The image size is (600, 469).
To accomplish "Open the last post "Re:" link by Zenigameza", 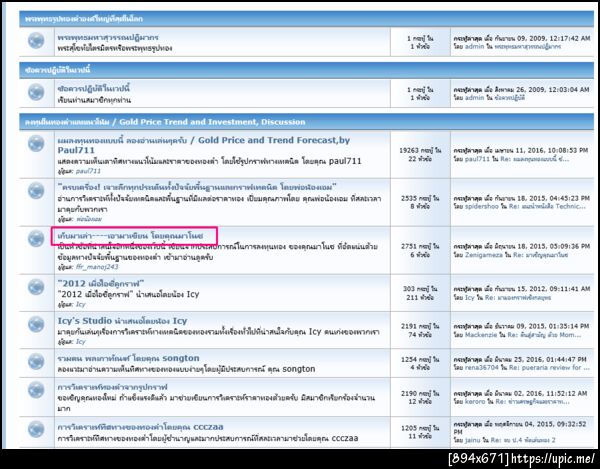I will coord(541,255).
